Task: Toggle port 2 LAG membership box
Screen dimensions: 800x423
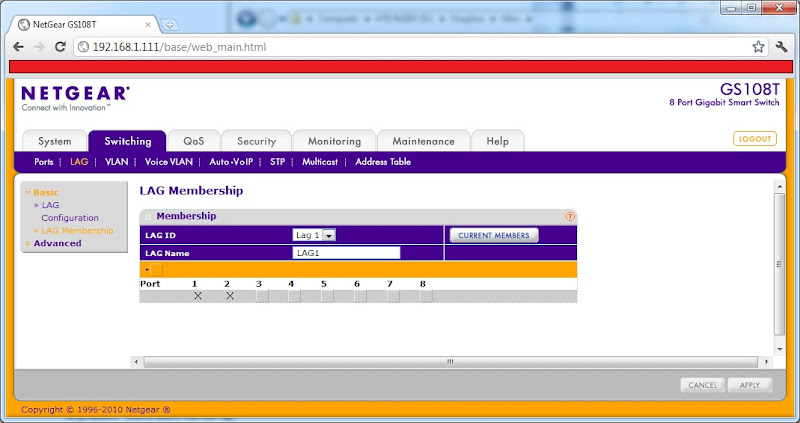Action: 230,296
